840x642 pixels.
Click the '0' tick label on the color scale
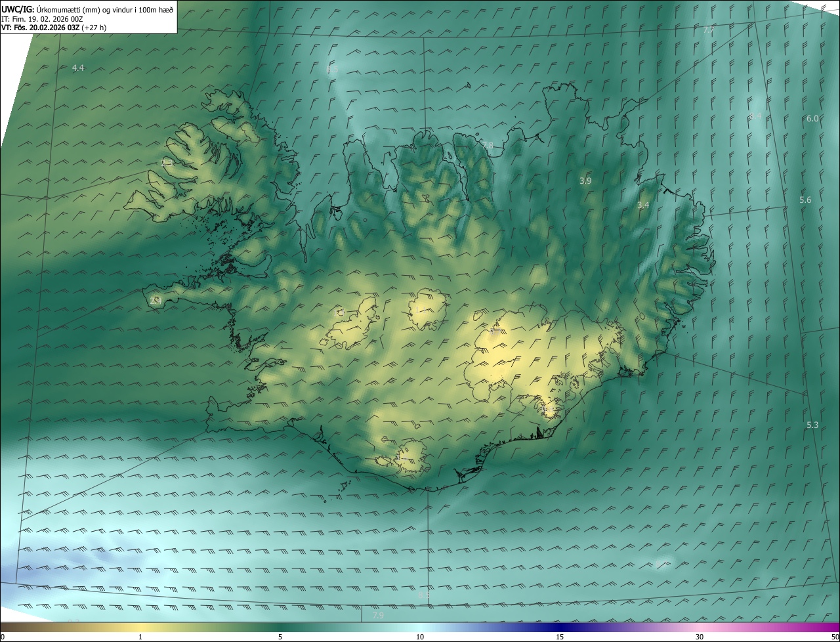click(3, 637)
